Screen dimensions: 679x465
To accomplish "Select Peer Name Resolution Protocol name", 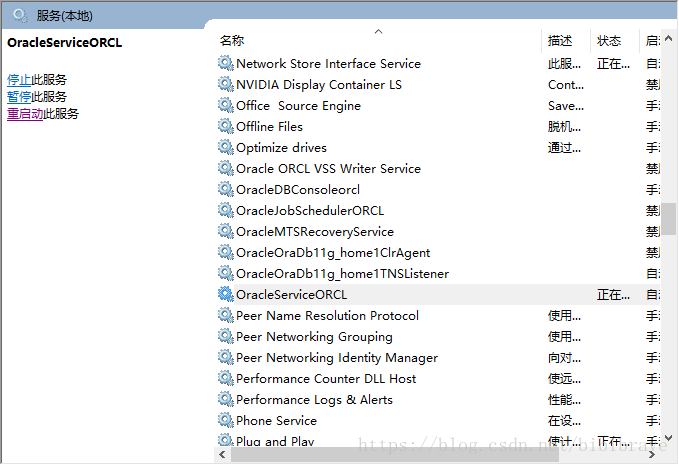I will [x=328, y=316].
